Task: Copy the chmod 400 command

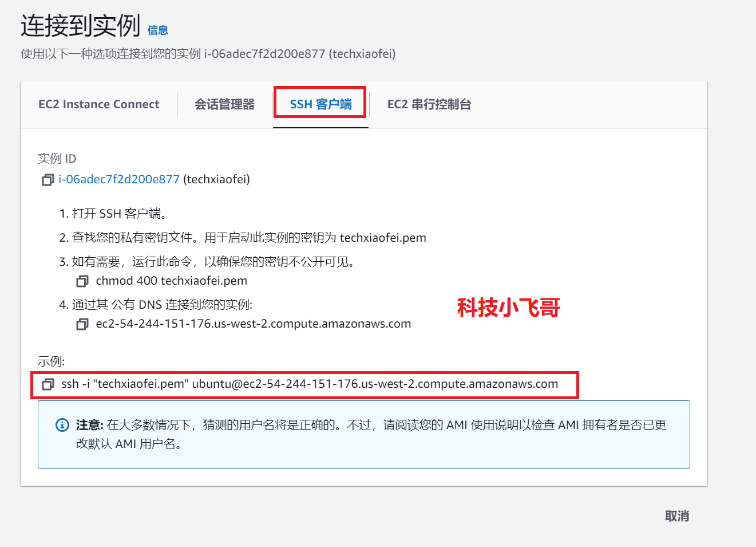Action: [82, 281]
